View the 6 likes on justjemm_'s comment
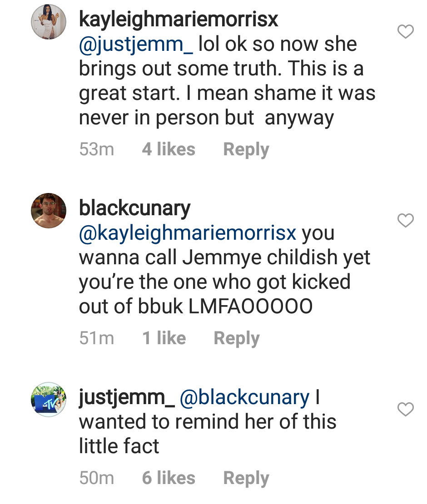 pos(169,478)
